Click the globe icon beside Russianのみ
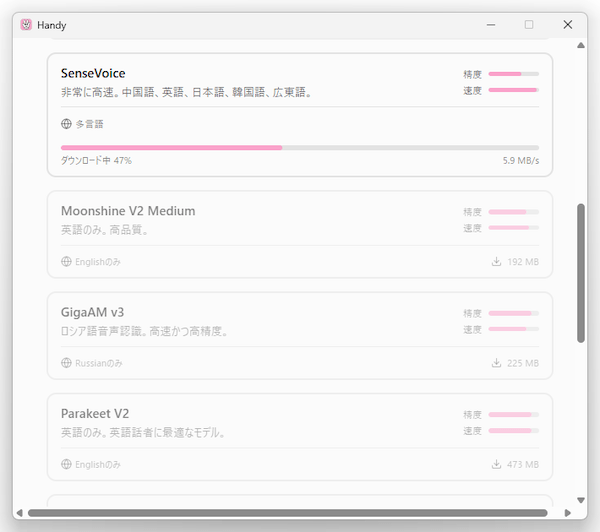The width and height of the screenshot is (600, 532). point(66,363)
